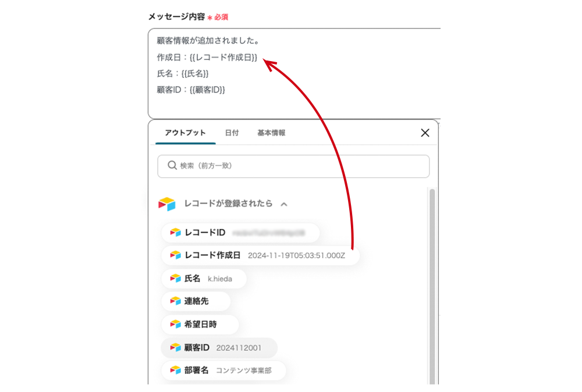This screenshot has height=392, width=582.
Task: Insert the 顧客ID output chip
Action: click(219, 347)
